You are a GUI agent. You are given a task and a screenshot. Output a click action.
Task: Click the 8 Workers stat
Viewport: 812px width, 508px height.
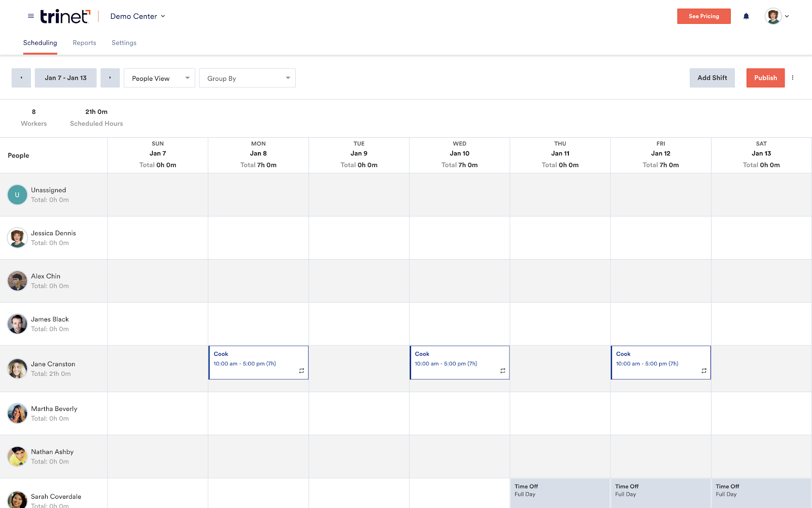[34, 117]
